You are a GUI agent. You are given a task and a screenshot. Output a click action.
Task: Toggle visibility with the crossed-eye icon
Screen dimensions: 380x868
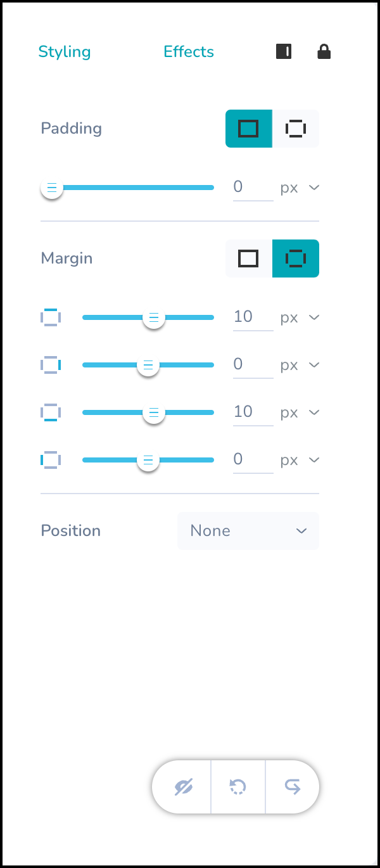tap(184, 787)
